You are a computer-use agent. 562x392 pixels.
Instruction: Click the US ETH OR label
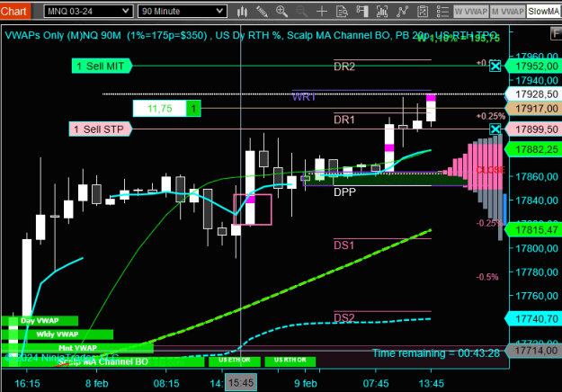235,361
